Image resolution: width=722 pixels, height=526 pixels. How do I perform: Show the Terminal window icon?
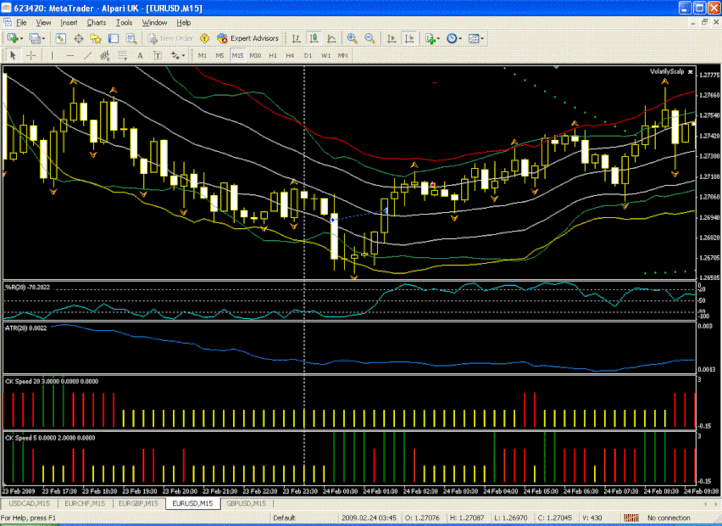pyautogui.click(x=113, y=39)
